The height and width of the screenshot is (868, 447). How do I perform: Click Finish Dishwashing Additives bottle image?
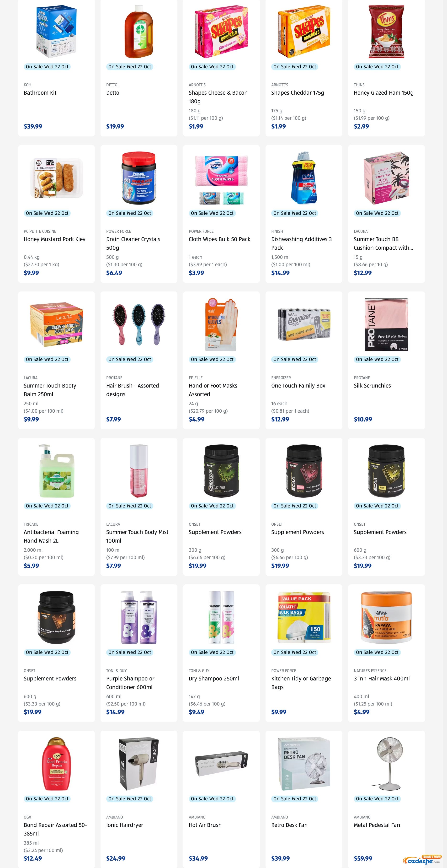click(x=304, y=178)
